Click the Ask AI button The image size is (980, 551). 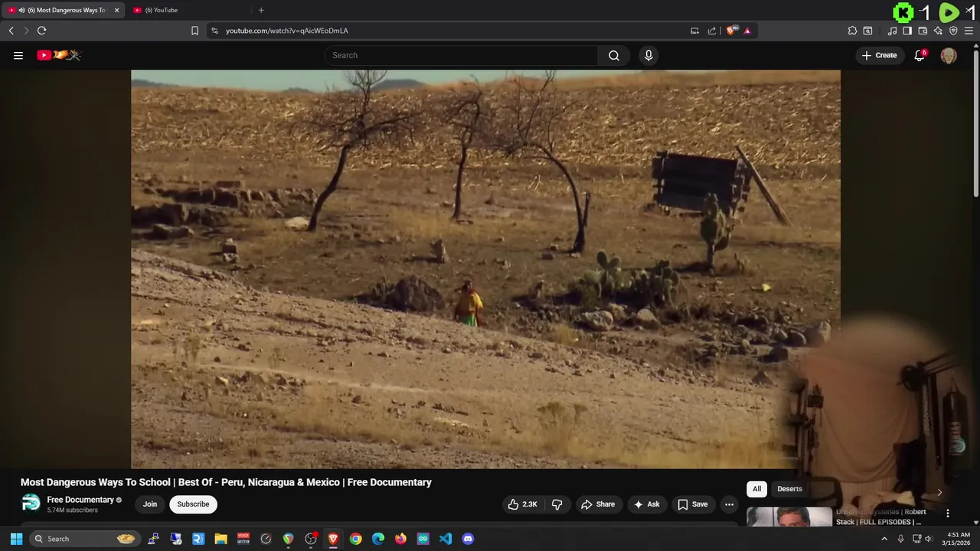point(647,504)
